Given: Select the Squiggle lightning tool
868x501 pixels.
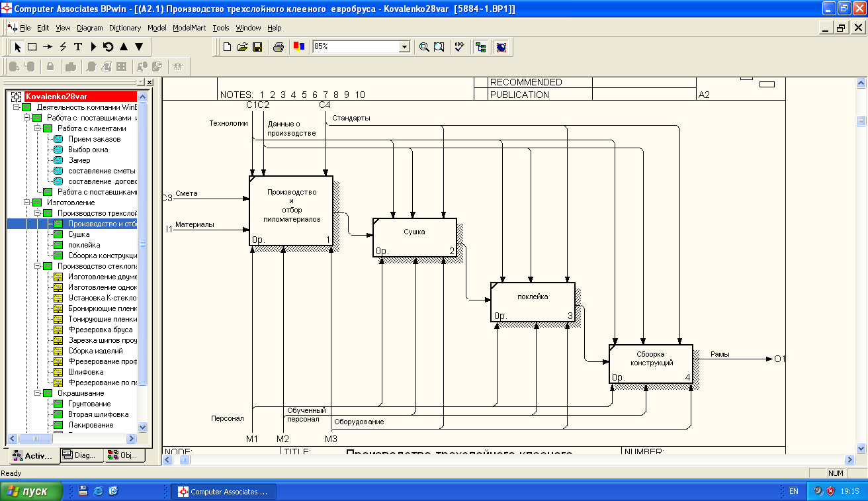Looking at the screenshot, I should 63,47.
